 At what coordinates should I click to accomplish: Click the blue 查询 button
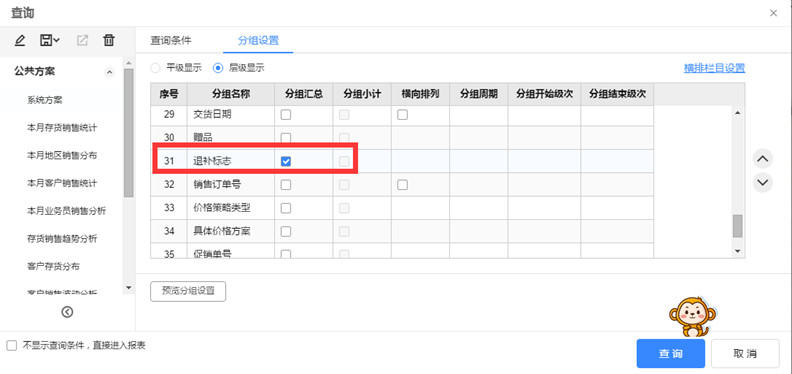(x=671, y=353)
